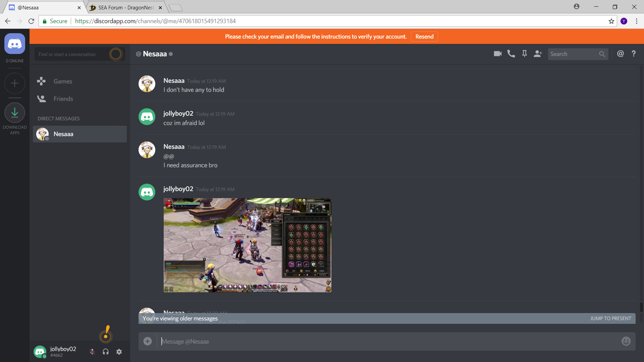This screenshot has height=362, width=644.
Task: Switch to SEA Forum - DragonNest tab
Action: pos(126,8)
